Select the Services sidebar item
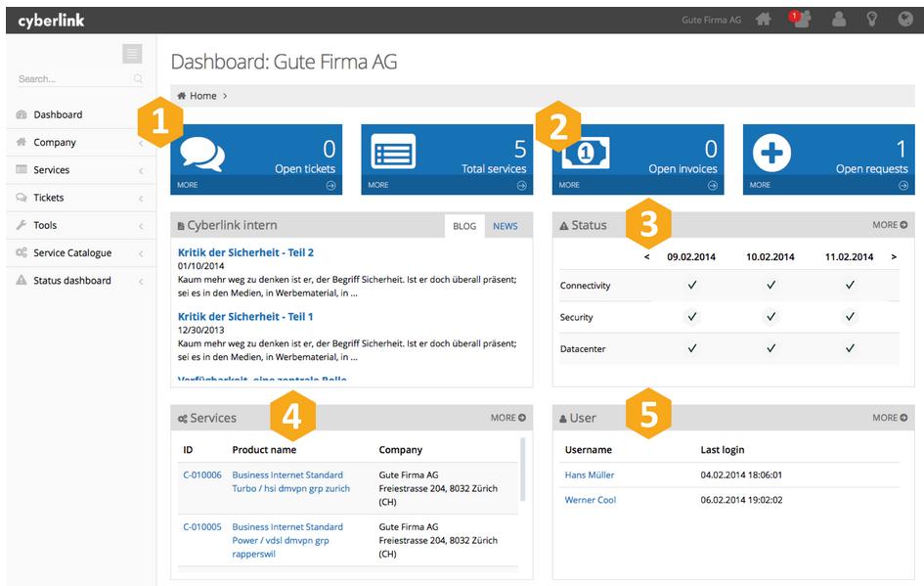The image size is (924, 586). pyautogui.click(x=81, y=170)
